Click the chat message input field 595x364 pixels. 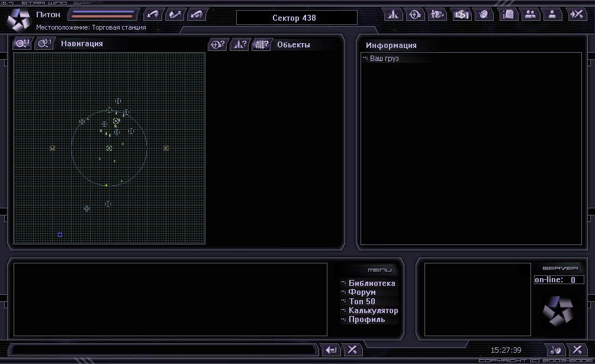163,350
